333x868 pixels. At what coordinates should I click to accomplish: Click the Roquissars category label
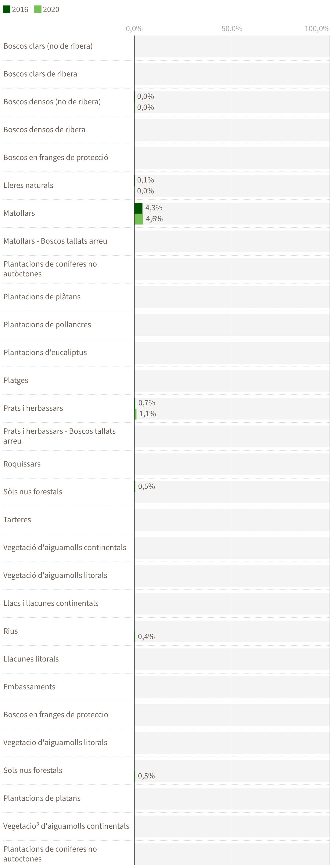coord(22,464)
